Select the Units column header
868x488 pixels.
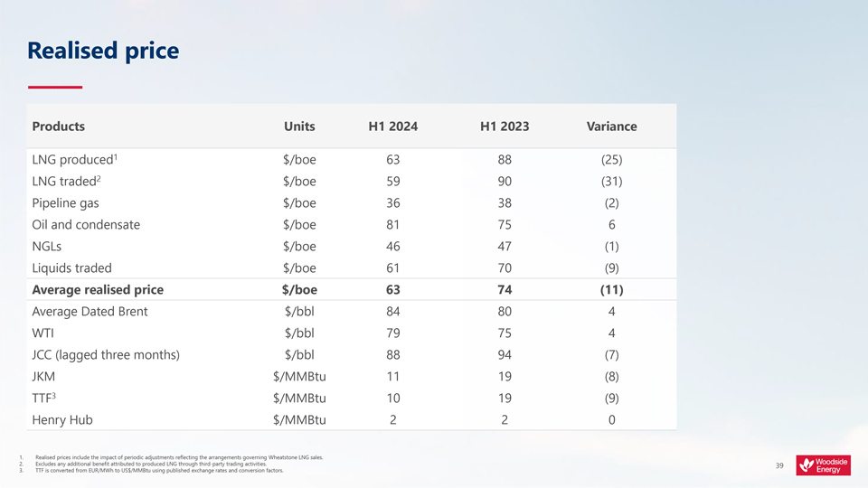pyautogui.click(x=299, y=127)
